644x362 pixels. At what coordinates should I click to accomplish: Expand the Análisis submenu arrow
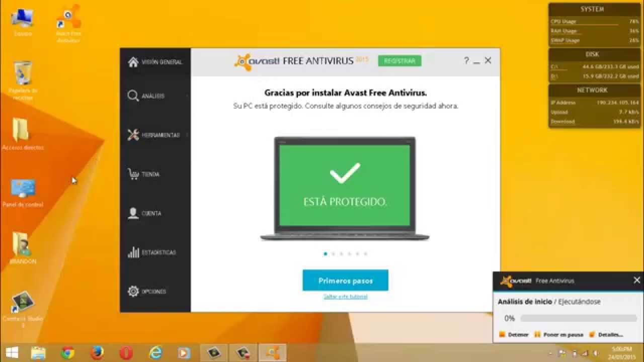click(187, 96)
